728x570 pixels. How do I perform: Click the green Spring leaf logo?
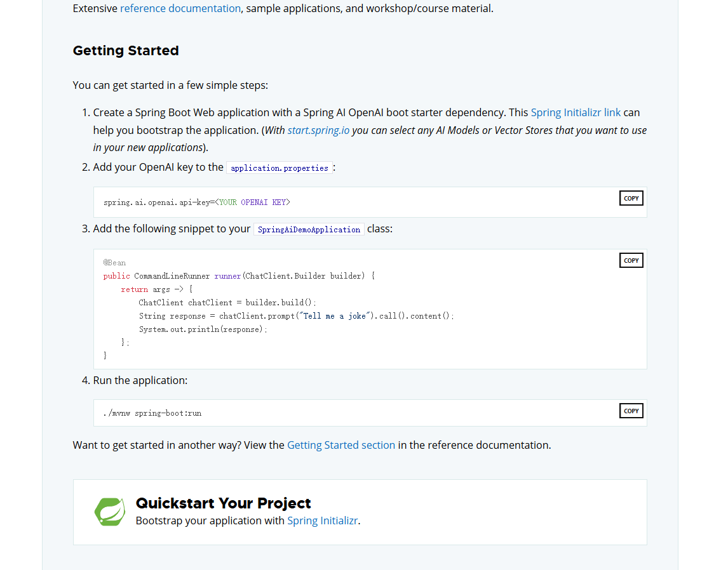110,512
